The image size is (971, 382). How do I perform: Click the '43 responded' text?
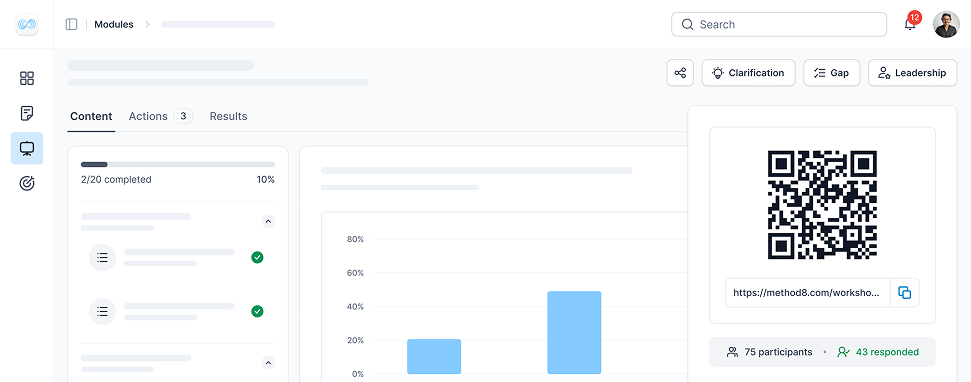tap(887, 352)
